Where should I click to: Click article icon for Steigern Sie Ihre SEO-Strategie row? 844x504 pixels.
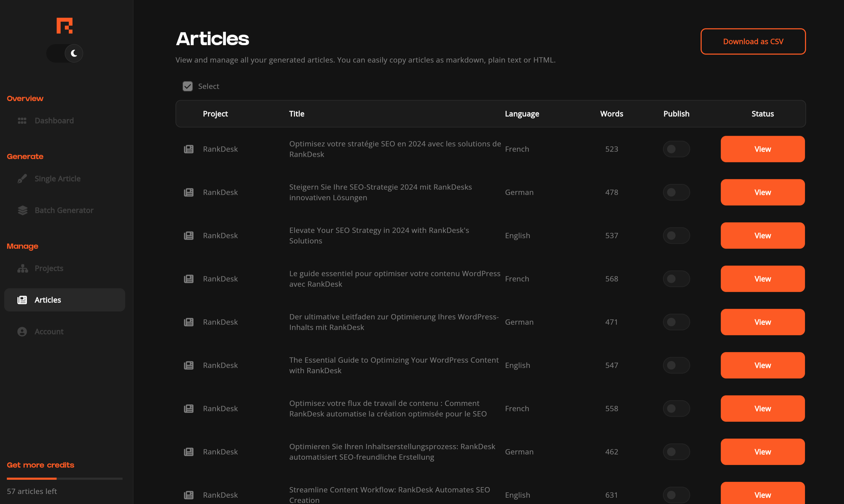[189, 192]
